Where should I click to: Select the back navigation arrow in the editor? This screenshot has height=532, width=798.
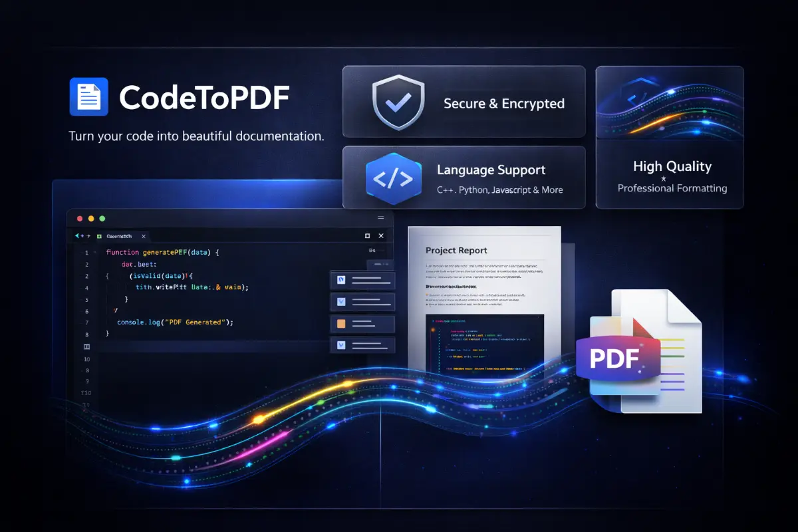(76, 235)
